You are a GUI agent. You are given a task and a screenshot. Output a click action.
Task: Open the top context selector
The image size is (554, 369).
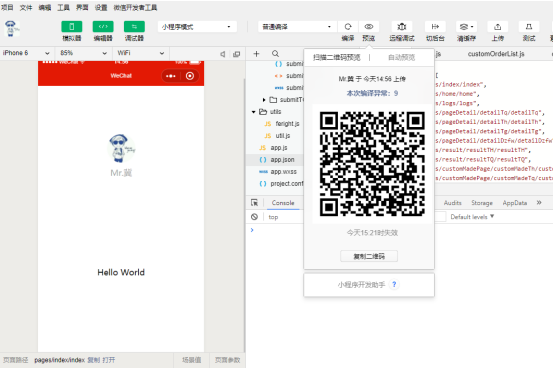pyautogui.click(x=273, y=217)
